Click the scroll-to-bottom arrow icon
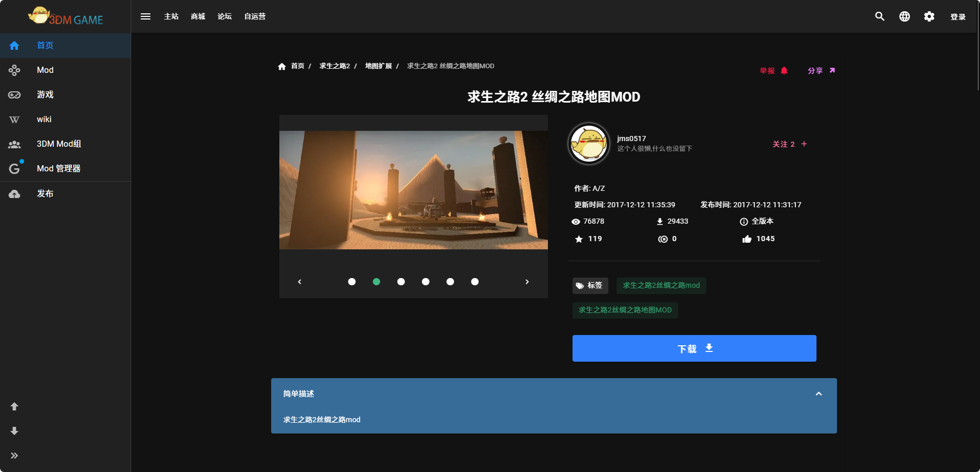Screen dimensions: 980x472 (x=14, y=431)
